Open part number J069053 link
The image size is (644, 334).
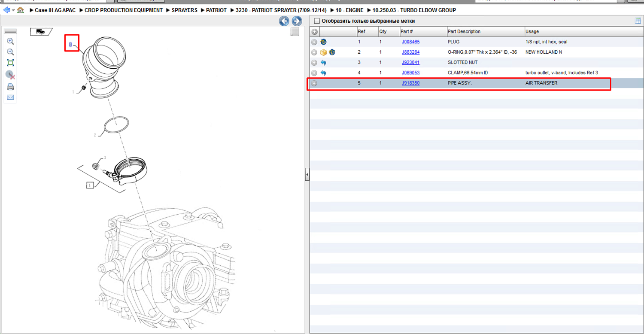pyautogui.click(x=410, y=73)
